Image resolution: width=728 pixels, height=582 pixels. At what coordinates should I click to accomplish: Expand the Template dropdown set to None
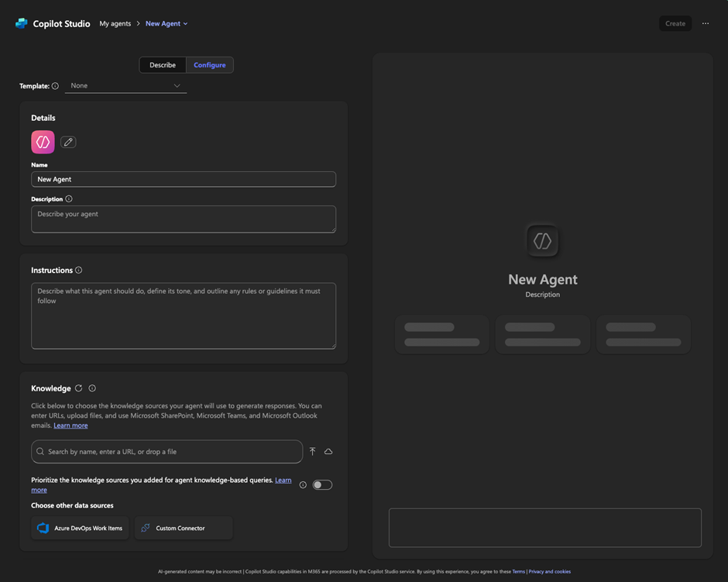click(125, 86)
